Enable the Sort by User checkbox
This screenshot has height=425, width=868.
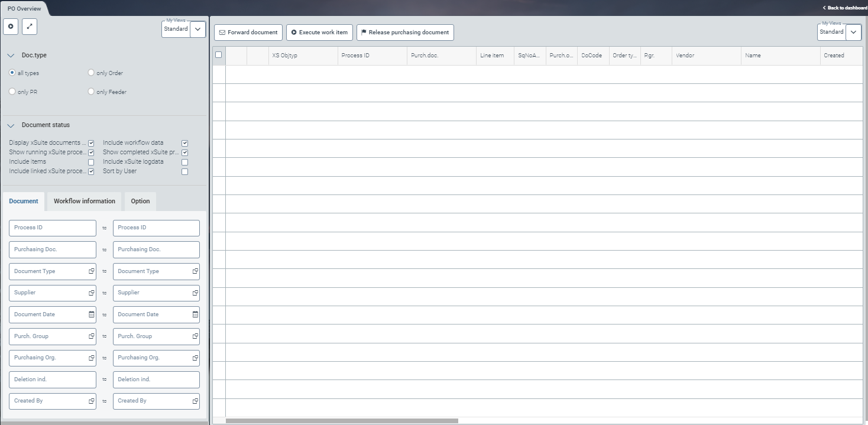(184, 171)
